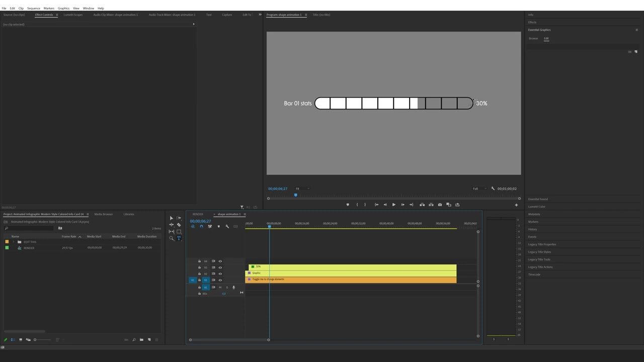Open the Sequence menu
Screen dimensions: 644x362
point(34,8)
